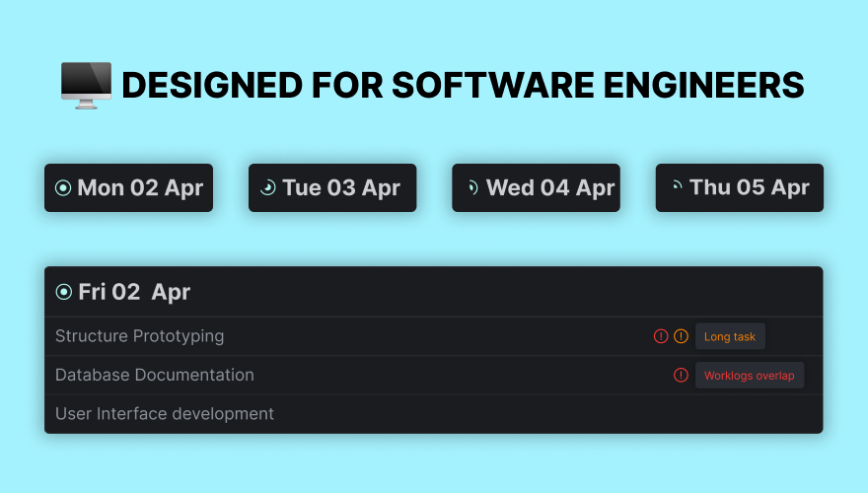Click the 'Long task' warning badge
The width and height of the screenshot is (868, 493).
[x=730, y=336]
